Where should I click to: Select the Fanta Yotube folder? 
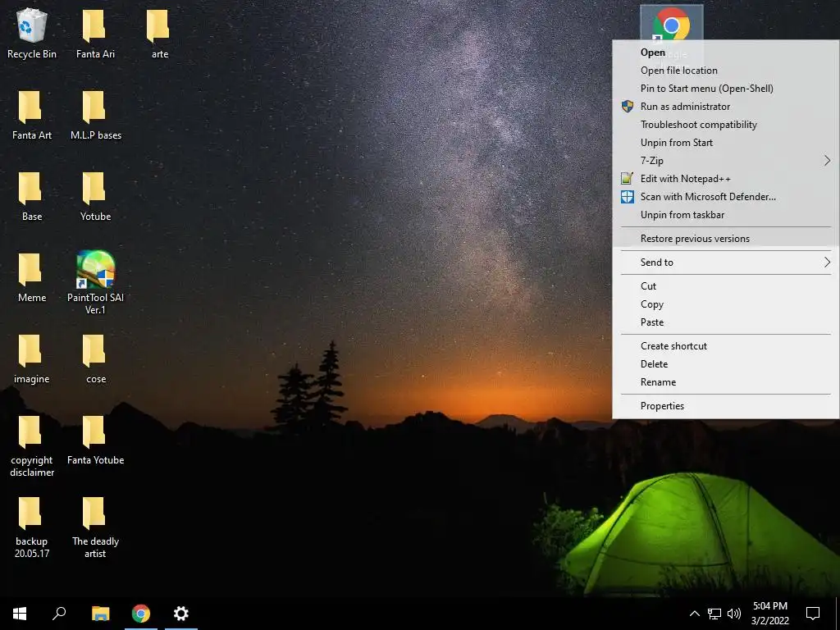(95, 441)
